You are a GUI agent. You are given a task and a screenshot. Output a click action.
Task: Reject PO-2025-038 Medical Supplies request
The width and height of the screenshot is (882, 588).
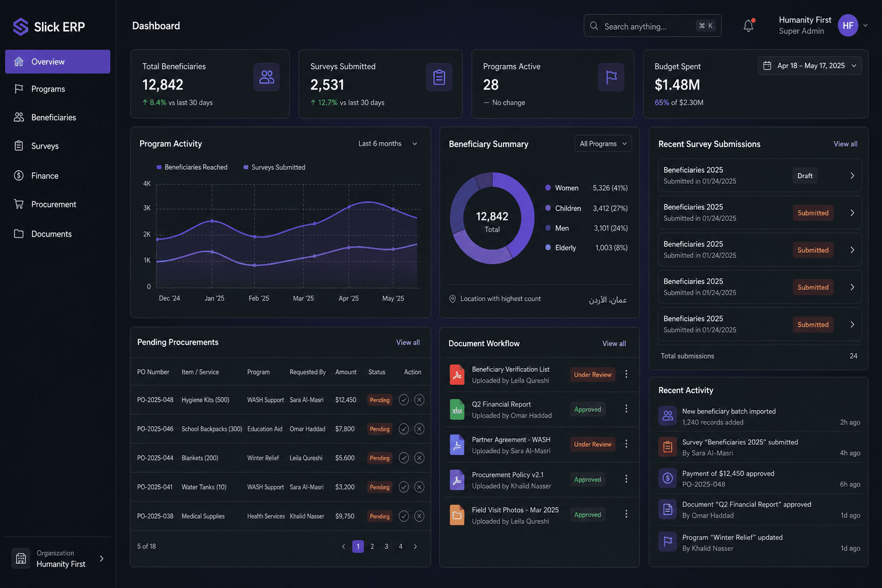(x=419, y=516)
